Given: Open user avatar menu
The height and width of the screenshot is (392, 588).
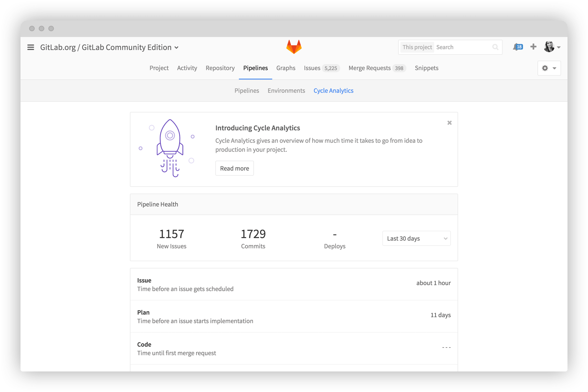Looking at the screenshot, I should (x=552, y=47).
